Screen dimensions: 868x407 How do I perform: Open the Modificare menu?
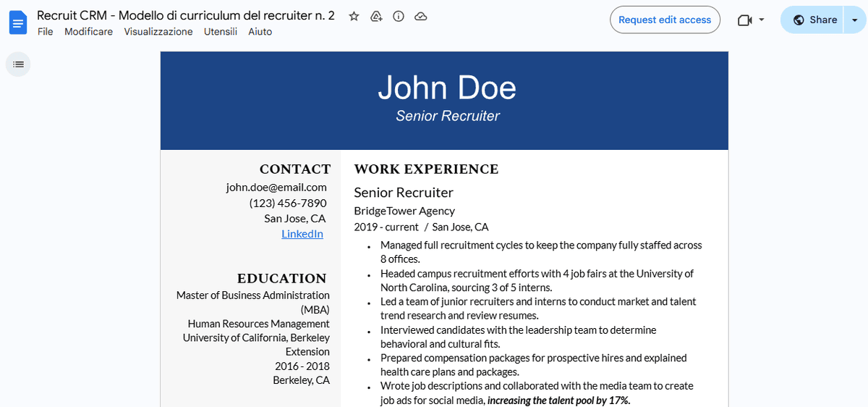coord(88,32)
